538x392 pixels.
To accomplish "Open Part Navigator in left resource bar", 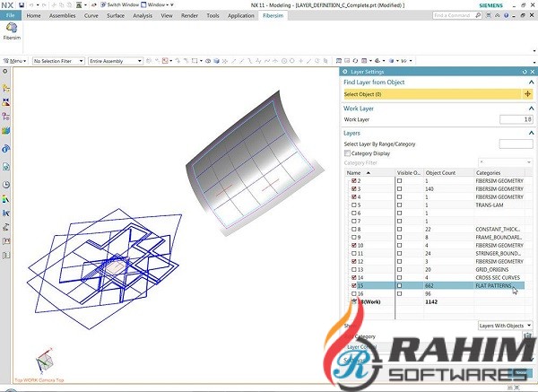I will (6, 117).
